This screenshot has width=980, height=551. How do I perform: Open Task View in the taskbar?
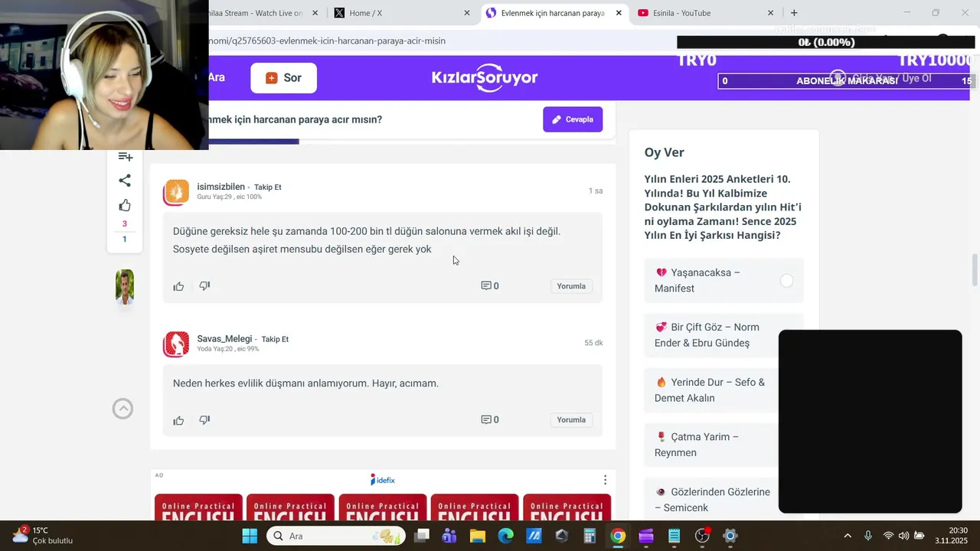point(422,536)
